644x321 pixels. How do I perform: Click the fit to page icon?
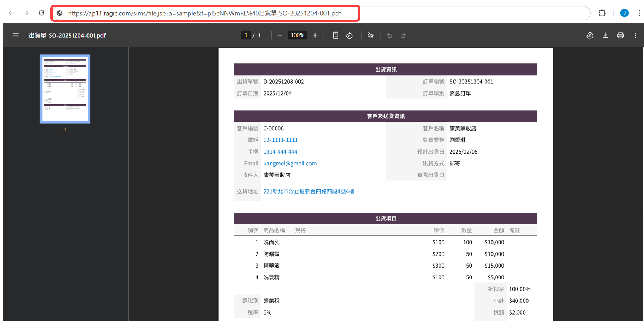pyautogui.click(x=336, y=35)
